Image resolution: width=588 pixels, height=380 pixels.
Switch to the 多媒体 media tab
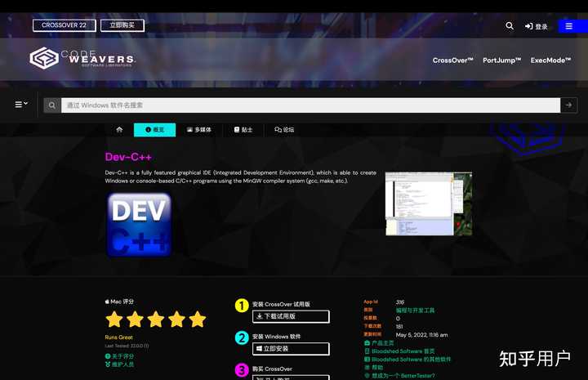[199, 130]
